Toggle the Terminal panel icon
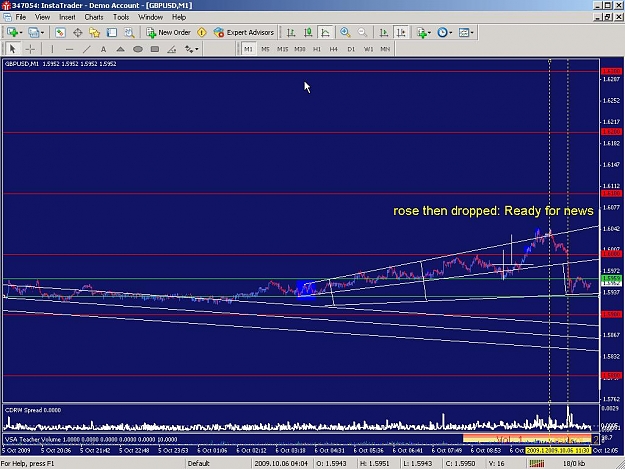Image resolution: width=625 pixels, height=469 pixels. point(112,32)
